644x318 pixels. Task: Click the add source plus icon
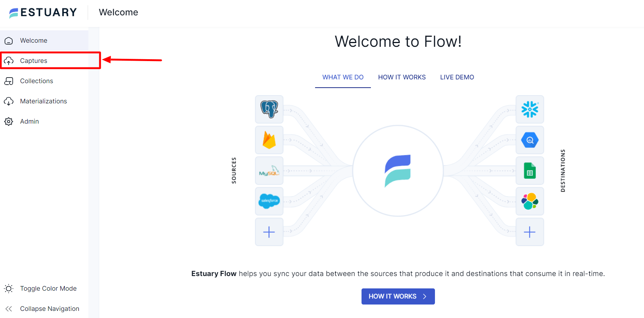tap(269, 232)
